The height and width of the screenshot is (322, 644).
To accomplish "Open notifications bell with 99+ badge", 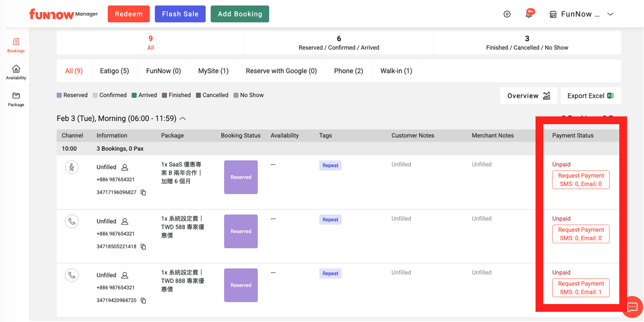I will [529, 14].
